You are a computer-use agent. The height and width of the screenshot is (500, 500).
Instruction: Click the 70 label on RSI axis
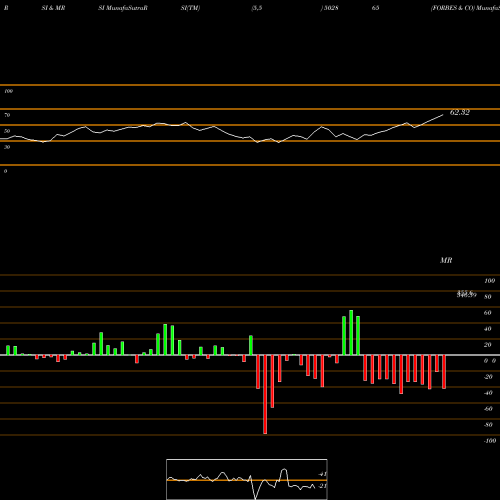(7, 115)
